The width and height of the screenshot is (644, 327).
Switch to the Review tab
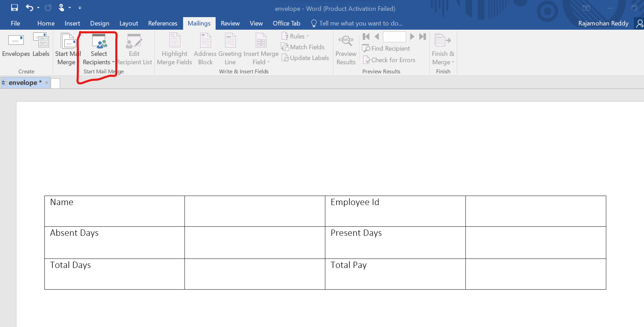pyautogui.click(x=230, y=23)
